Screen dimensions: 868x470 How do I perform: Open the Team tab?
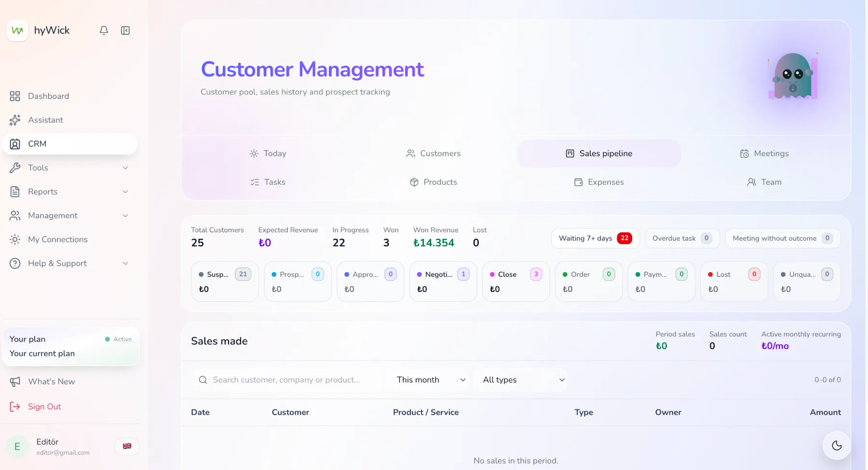764,182
